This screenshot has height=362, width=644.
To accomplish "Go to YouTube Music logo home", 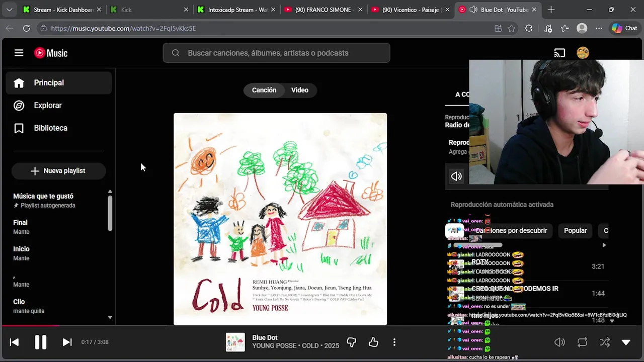I will [x=51, y=53].
